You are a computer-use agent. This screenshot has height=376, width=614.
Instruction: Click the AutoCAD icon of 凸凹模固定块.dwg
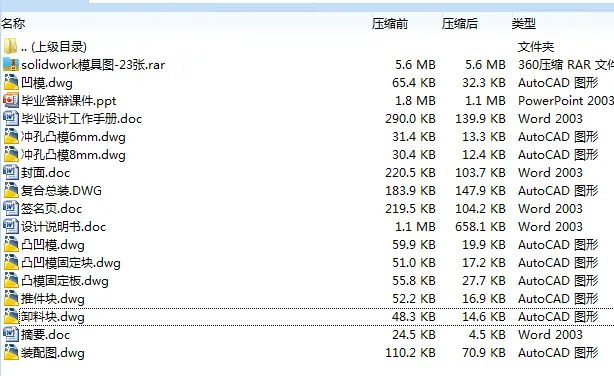pyautogui.click(x=11, y=262)
